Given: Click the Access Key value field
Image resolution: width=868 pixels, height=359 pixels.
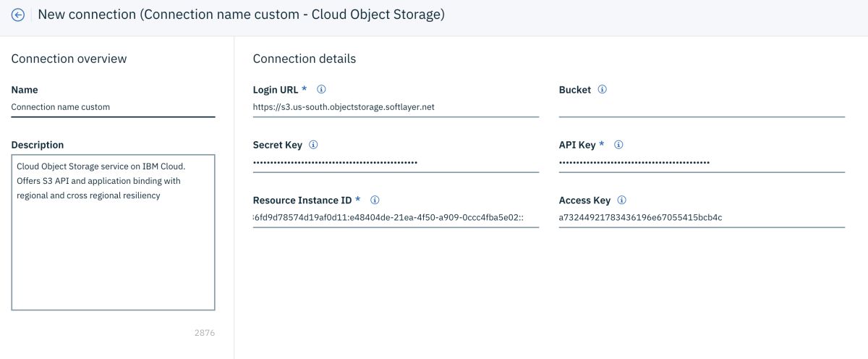Looking at the screenshot, I should click(x=702, y=217).
